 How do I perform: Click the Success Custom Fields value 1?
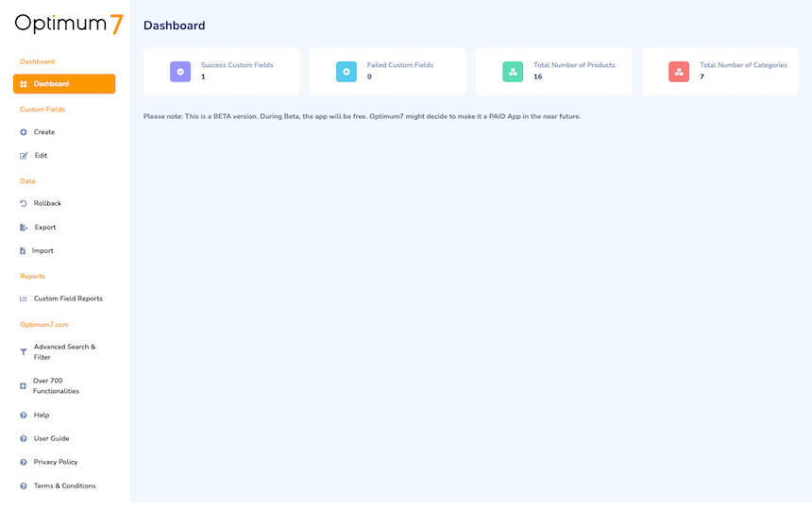(x=203, y=77)
